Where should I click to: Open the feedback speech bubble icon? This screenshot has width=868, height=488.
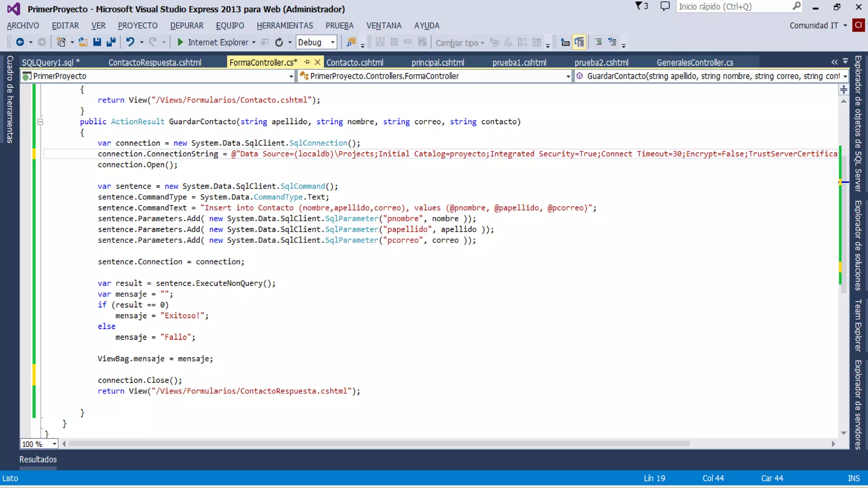click(x=665, y=6)
